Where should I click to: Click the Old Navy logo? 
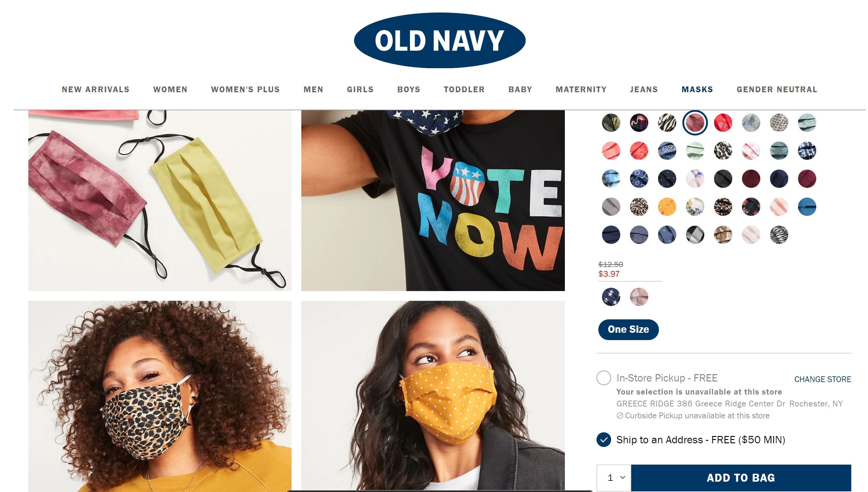tap(439, 40)
